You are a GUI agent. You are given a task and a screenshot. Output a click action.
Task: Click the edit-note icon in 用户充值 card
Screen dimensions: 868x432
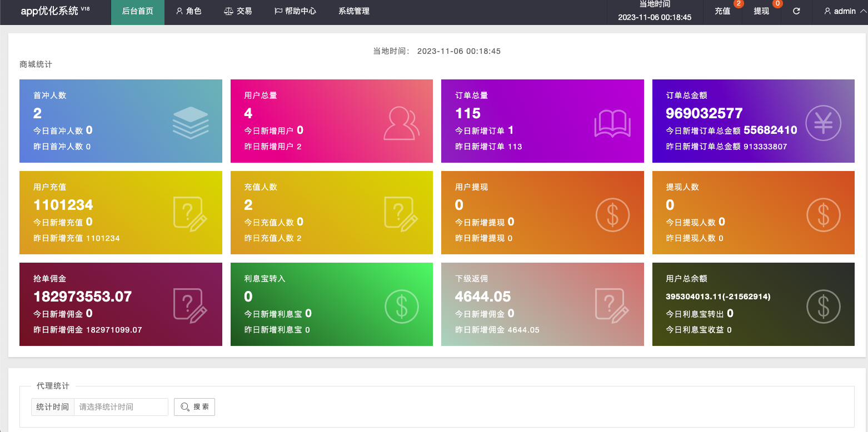190,214
